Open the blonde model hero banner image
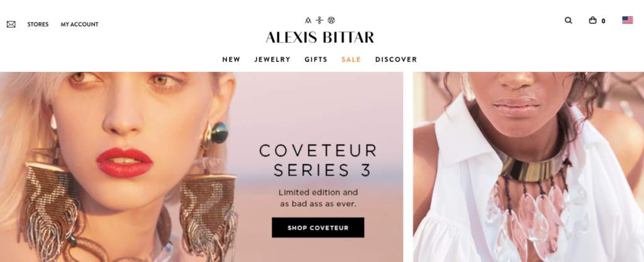 [x=201, y=167]
